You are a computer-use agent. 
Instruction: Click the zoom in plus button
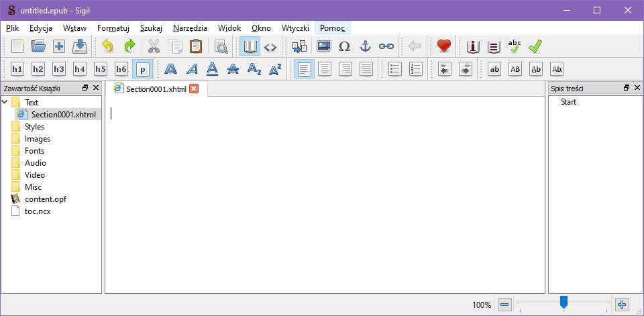coord(622,305)
